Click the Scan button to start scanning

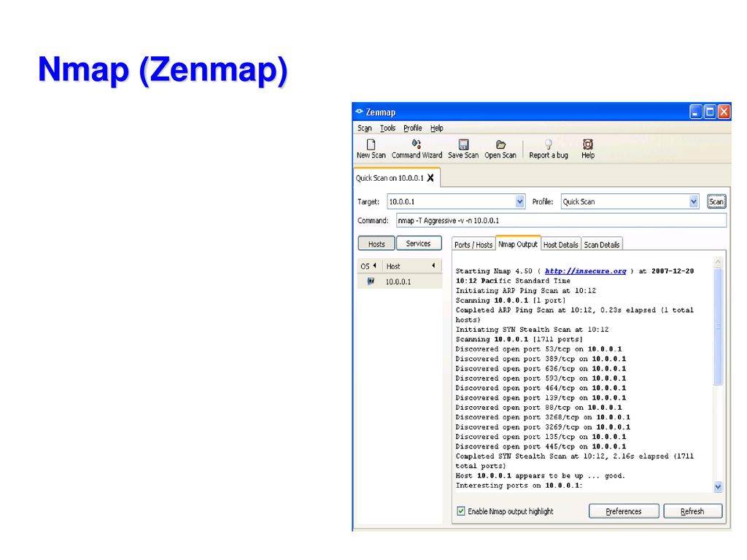coord(716,202)
